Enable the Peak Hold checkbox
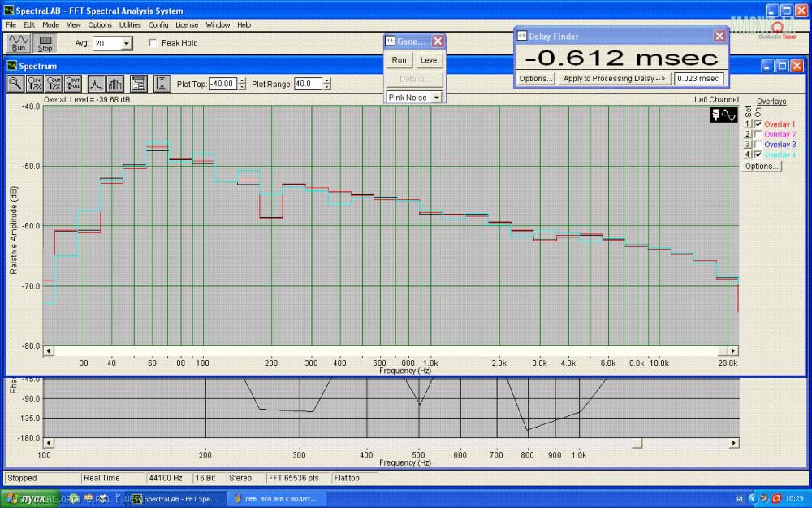 (x=153, y=43)
